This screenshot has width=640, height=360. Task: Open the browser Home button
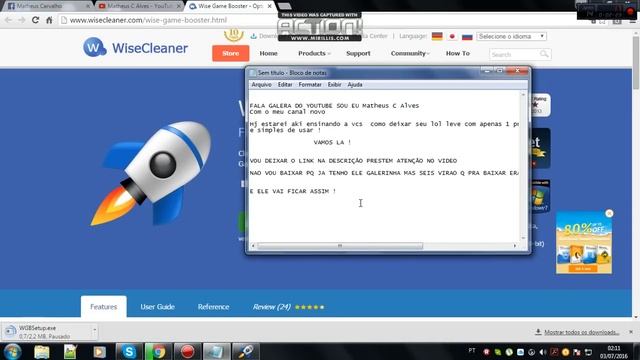(x=49, y=20)
